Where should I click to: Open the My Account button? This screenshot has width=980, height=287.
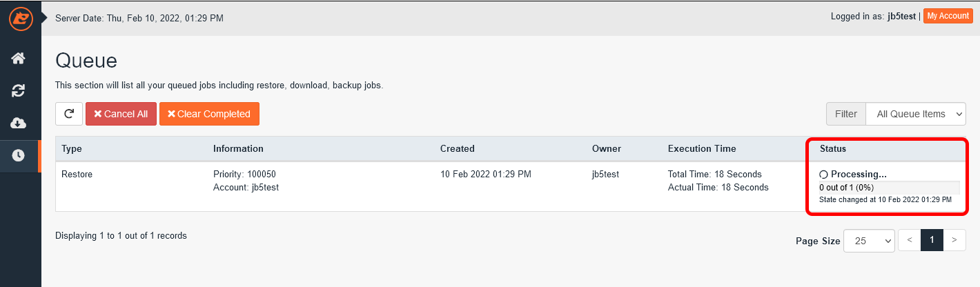[948, 17]
